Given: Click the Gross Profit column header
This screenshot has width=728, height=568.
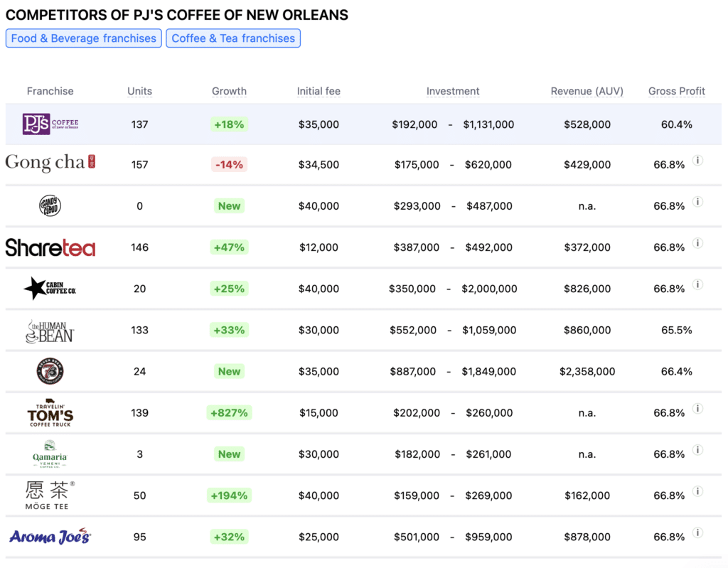Looking at the screenshot, I should coord(677,91).
